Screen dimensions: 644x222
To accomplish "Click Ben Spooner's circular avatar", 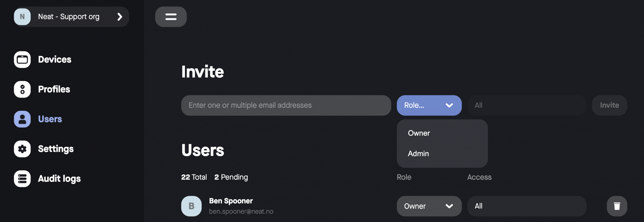I will coord(191,206).
